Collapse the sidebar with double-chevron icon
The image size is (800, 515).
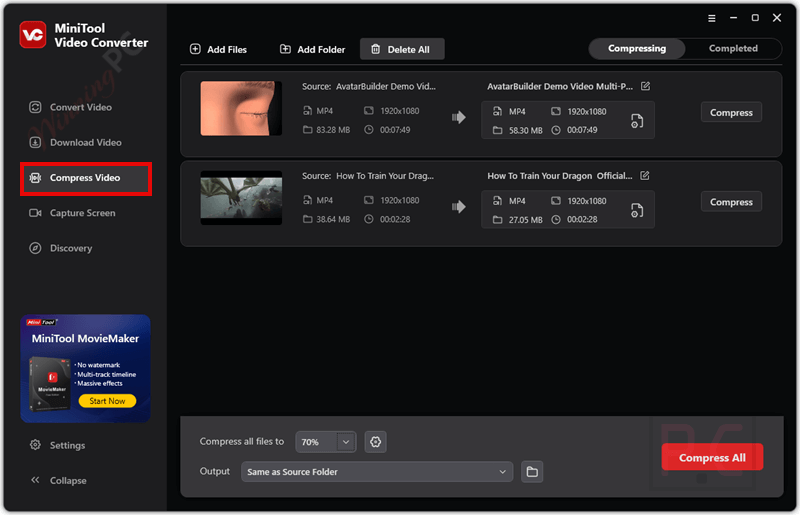(35, 480)
